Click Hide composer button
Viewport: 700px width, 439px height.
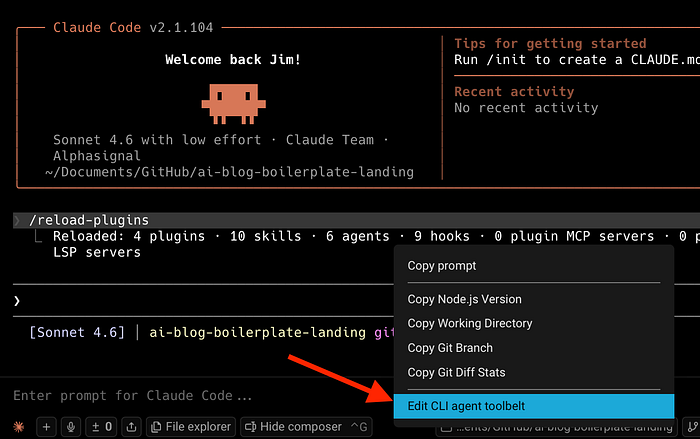click(x=306, y=427)
